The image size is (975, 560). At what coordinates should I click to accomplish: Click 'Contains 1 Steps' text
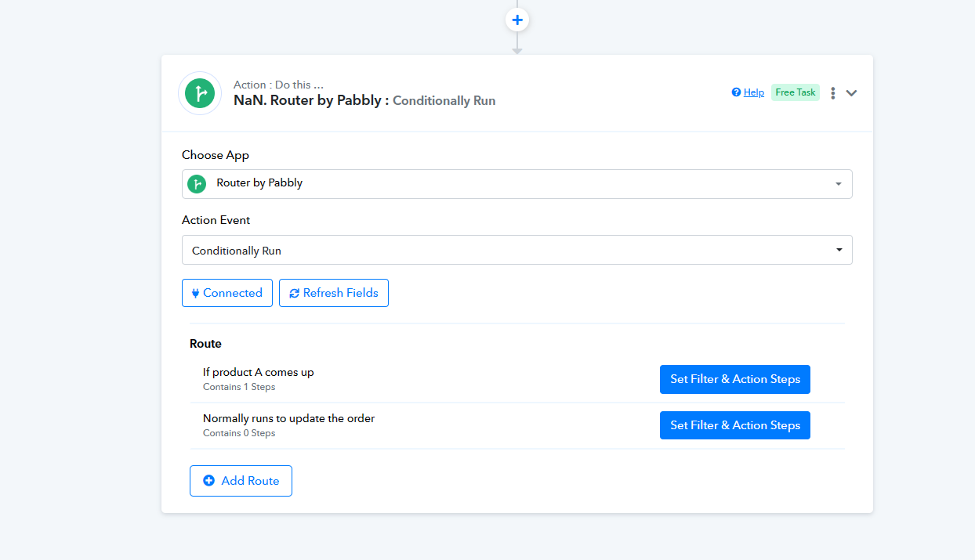tap(239, 387)
